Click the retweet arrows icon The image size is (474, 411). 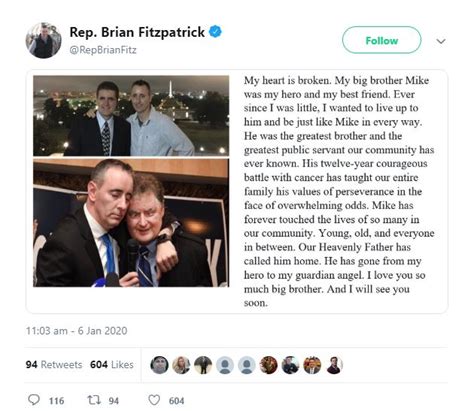click(x=94, y=400)
